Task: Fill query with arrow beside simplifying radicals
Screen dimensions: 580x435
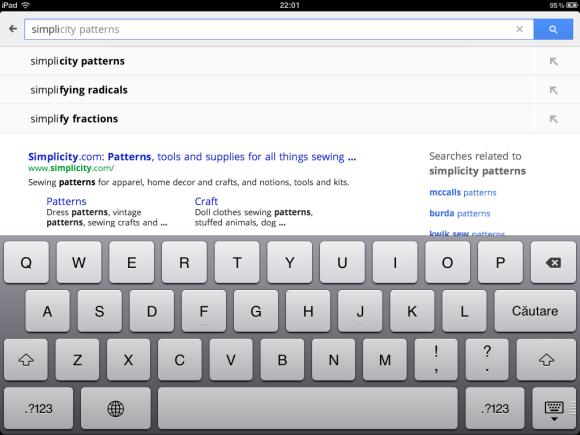Action: (553, 90)
